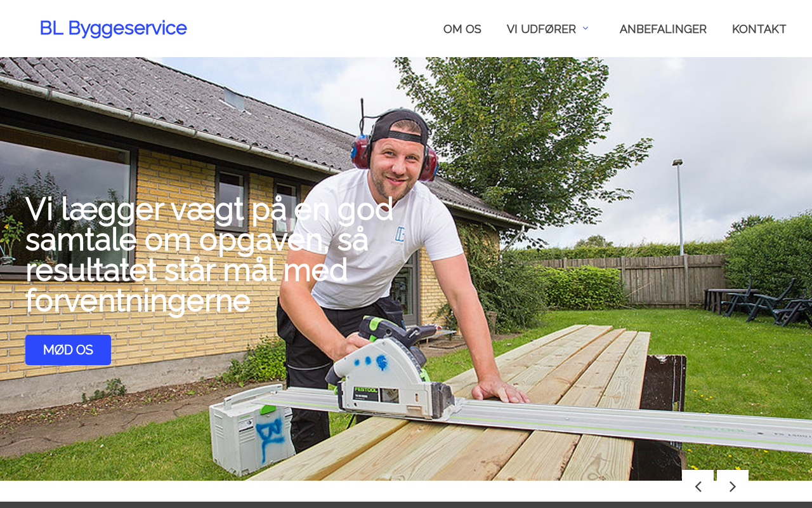
Task: Select the hero headline about en god samtale
Action: tap(209, 255)
